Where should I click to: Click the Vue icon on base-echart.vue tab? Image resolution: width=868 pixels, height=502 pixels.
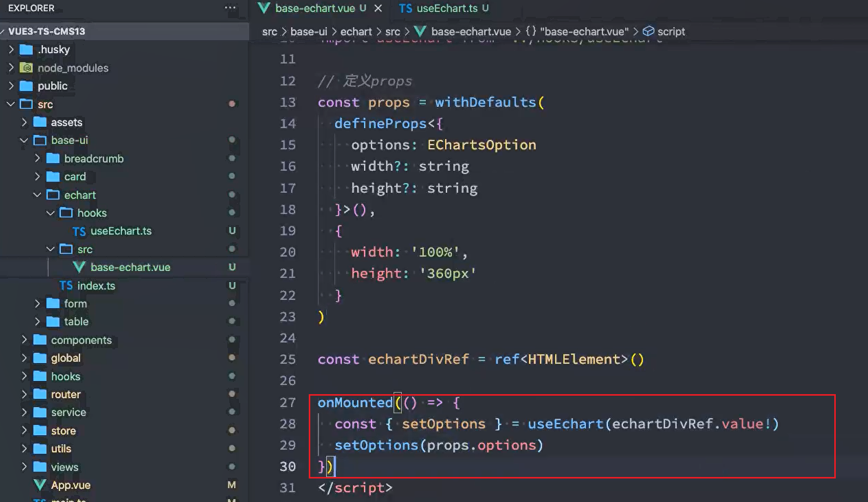click(x=264, y=8)
